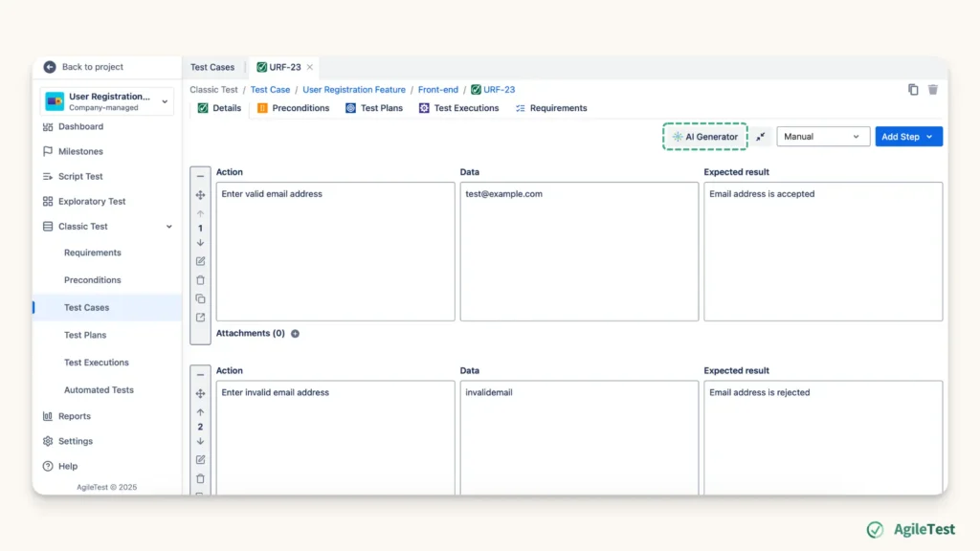Switch to the Test Cases tab
The width and height of the screenshot is (980, 551).
pyautogui.click(x=212, y=67)
